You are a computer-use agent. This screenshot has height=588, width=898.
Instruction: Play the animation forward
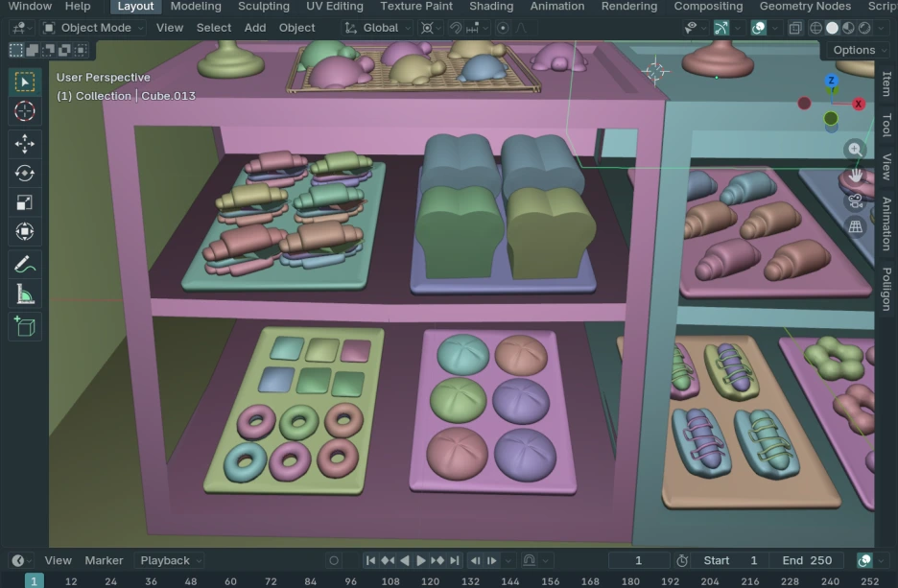coord(421,560)
